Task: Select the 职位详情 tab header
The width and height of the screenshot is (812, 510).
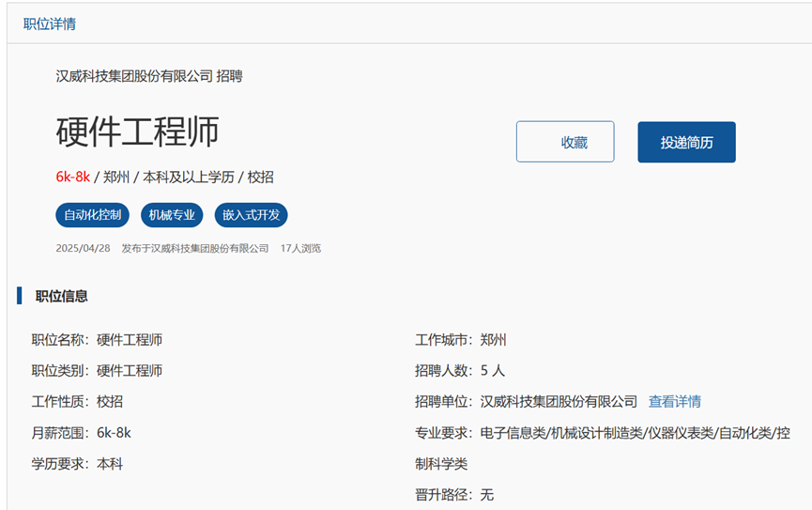Action: tap(50, 23)
